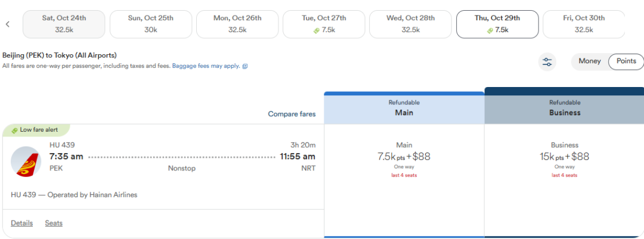Screen dimensions: 644x239
Task: Expand flight Details
Action: point(22,223)
